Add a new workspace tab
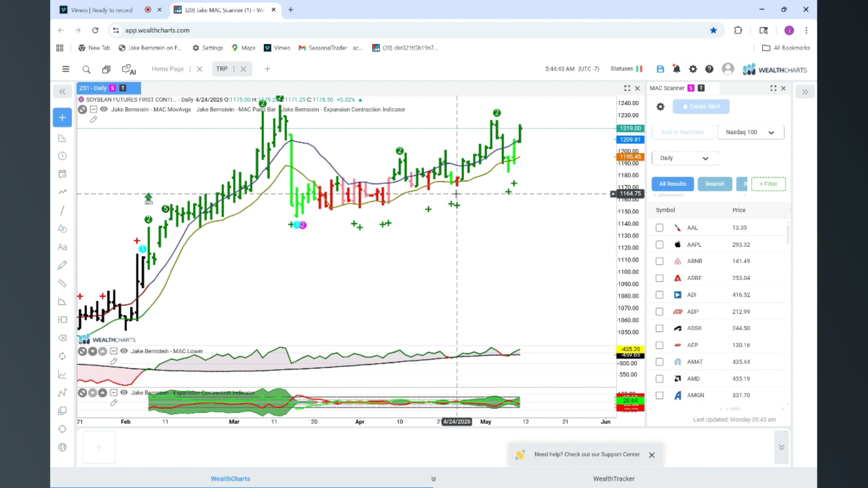This screenshot has width=868, height=488. point(268,69)
